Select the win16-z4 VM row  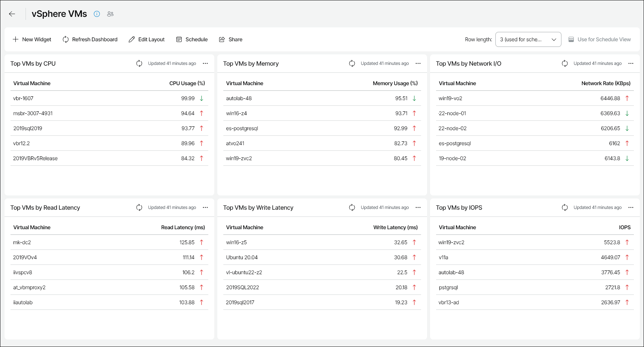pos(322,113)
